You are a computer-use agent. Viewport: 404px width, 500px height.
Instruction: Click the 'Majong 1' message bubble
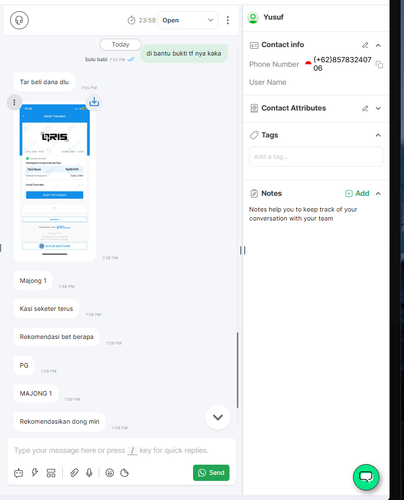33,281
